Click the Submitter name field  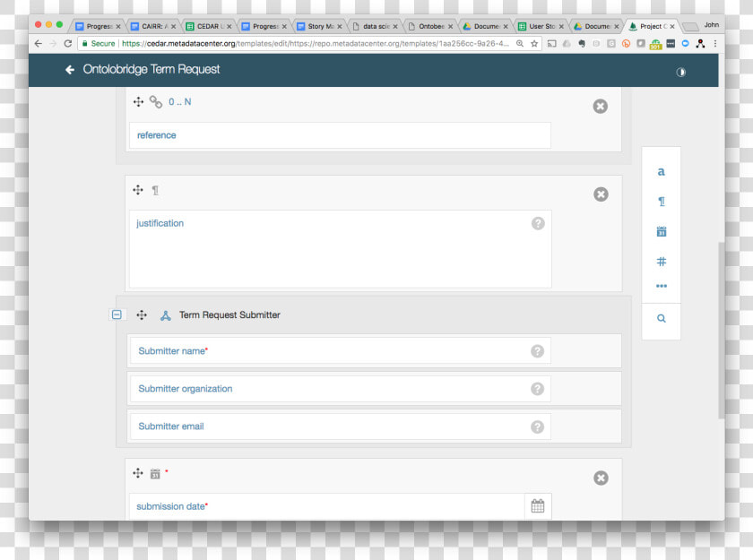[x=340, y=350]
